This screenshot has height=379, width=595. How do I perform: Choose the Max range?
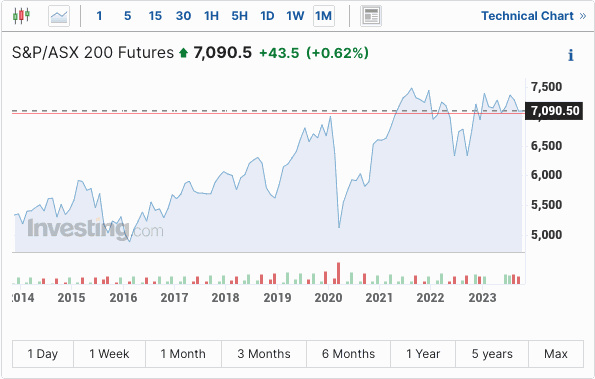tap(556, 354)
